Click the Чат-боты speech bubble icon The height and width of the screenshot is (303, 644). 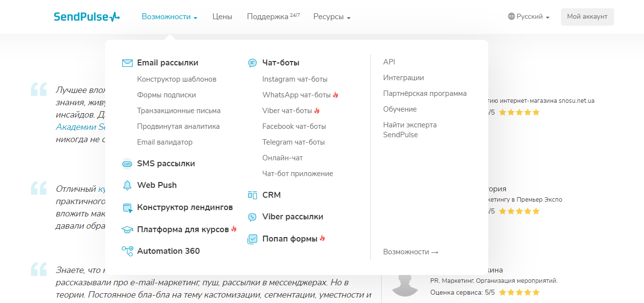click(252, 63)
